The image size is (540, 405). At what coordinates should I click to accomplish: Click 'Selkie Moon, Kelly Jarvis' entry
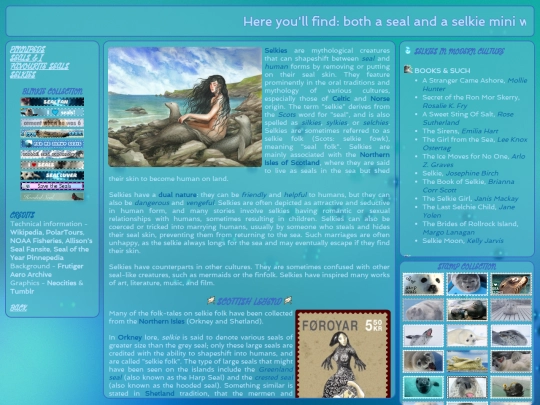463,241
